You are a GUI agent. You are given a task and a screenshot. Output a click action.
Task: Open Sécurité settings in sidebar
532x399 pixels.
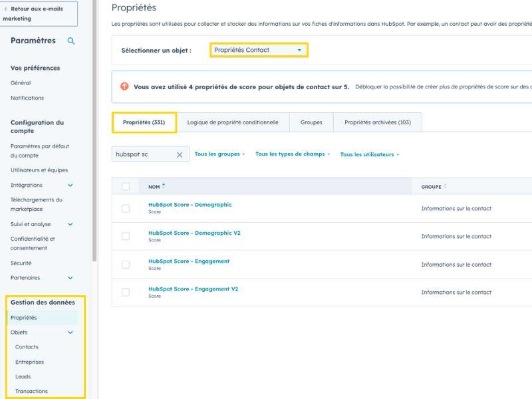[21, 263]
